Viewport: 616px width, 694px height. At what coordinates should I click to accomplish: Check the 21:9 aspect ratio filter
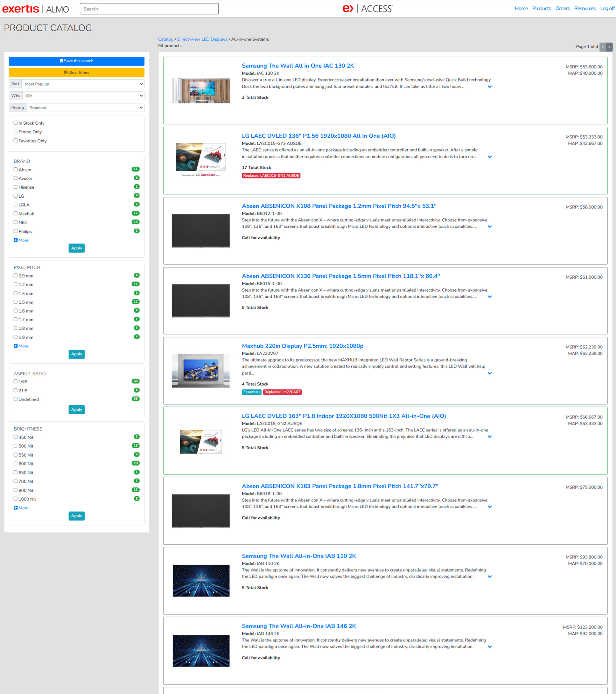(16, 390)
